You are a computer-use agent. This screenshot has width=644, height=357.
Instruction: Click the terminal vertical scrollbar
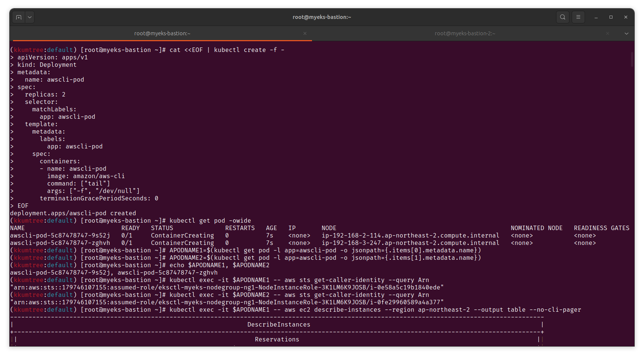pyautogui.click(x=632, y=59)
